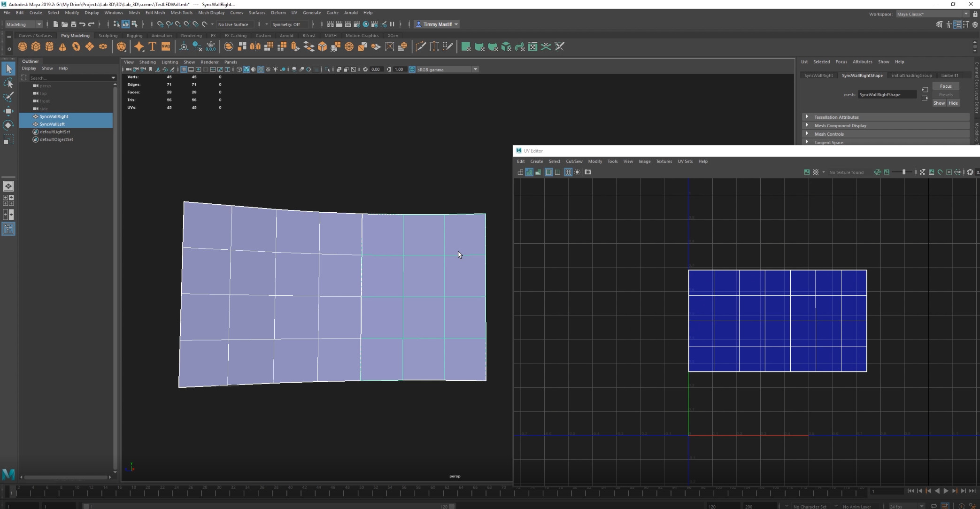This screenshot has width=980, height=509.
Task: Toggle checker map in UV Editor
Action: click(x=816, y=172)
